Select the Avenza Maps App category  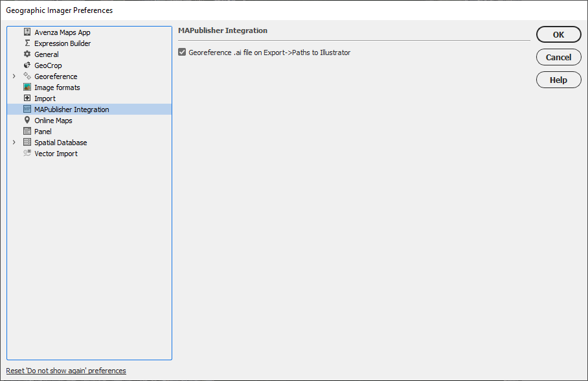(62, 32)
